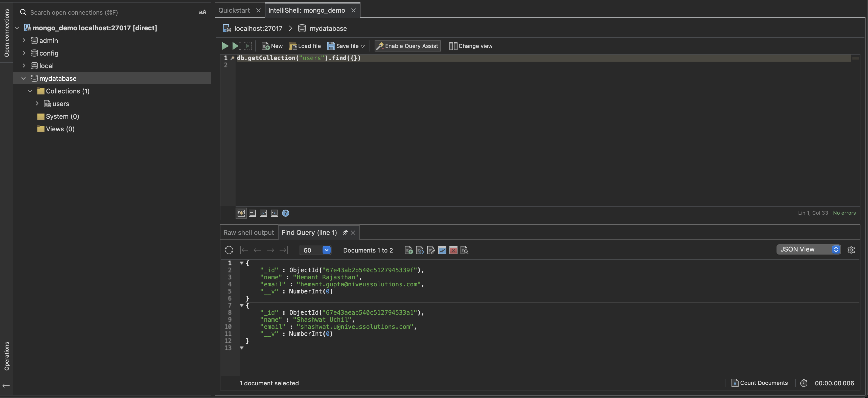
Task: Run the entire script with the green play icon
Action: click(225, 46)
